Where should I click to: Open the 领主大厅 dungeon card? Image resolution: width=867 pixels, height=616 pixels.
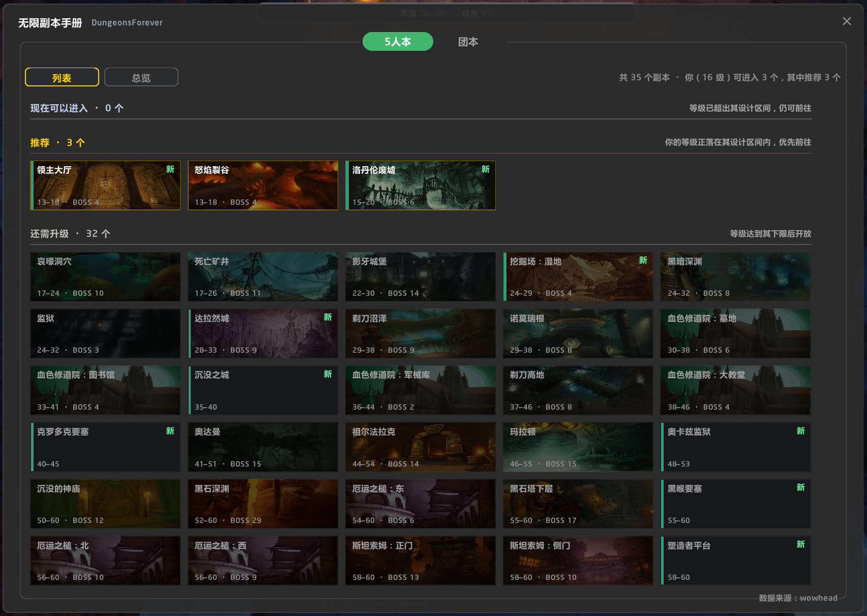[105, 186]
